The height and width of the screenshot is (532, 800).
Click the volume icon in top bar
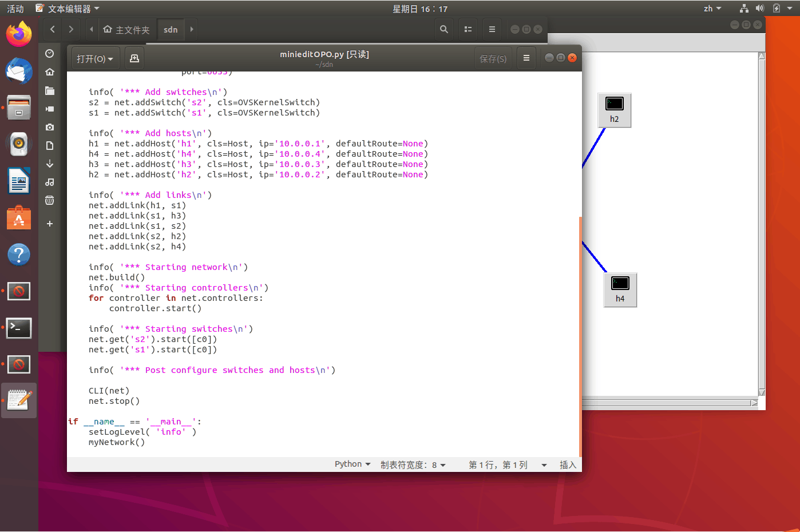point(760,9)
